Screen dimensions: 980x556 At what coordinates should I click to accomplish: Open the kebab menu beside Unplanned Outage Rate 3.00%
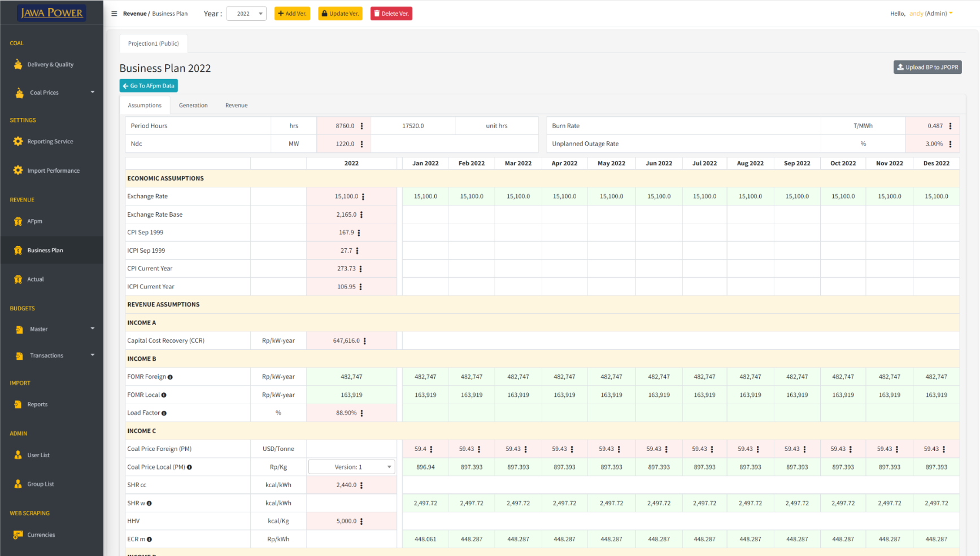point(950,144)
